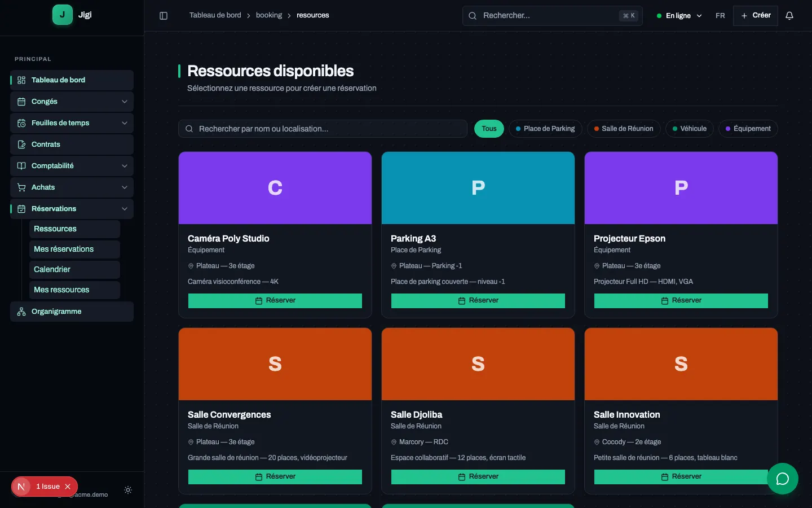Expand the Achats chevron

tap(125, 187)
